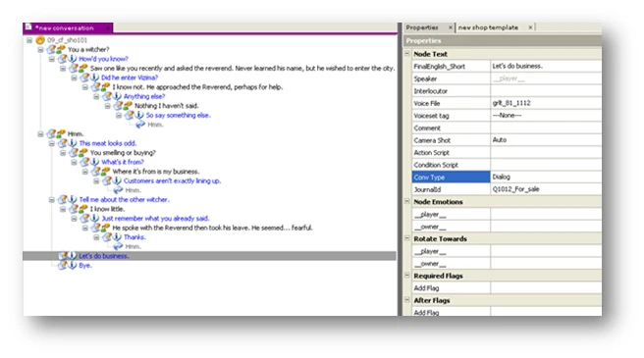644x358 pixels.
Task: Collapse the 'How'd you know?' branch
Action: click(x=51, y=59)
